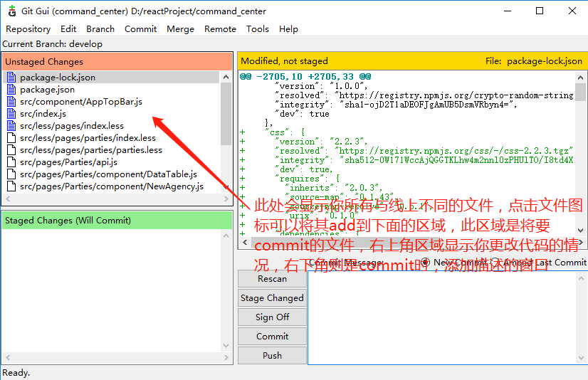Image resolution: width=588 pixels, height=380 pixels.
Task: Open the Tools menu
Action: [x=257, y=29]
